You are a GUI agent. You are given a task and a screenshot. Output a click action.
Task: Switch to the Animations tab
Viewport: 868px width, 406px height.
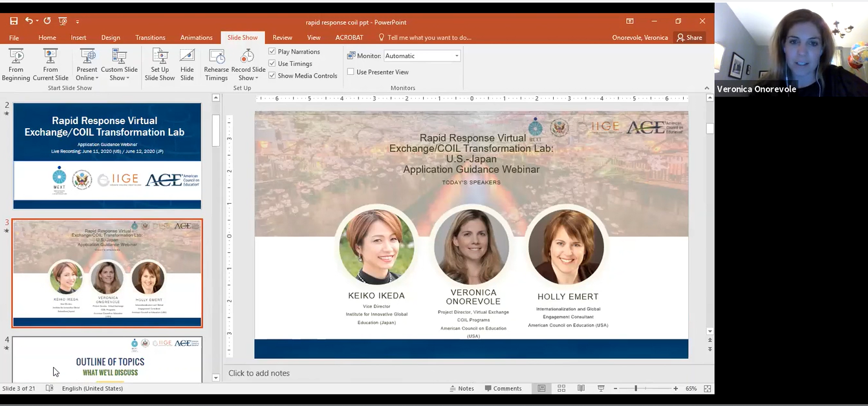point(197,37)
